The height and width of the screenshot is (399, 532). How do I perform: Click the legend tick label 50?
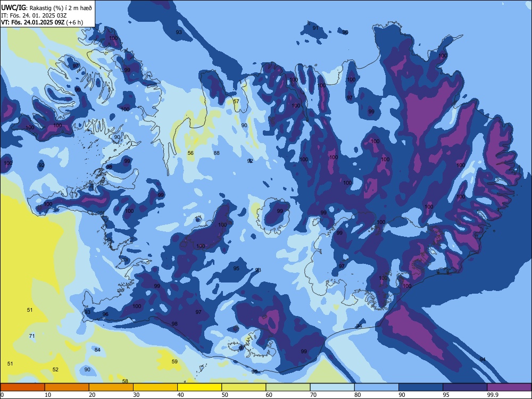click(x=225, y=395)
